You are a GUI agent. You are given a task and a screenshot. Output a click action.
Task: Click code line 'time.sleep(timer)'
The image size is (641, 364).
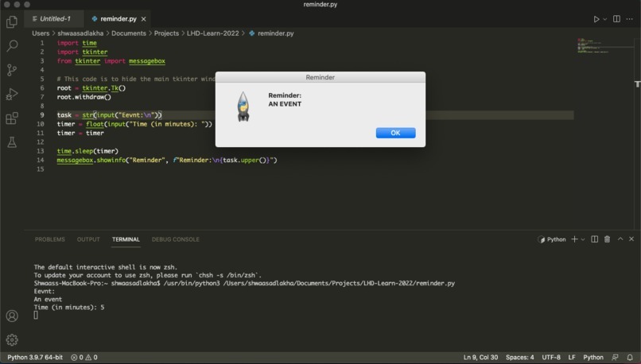click(87, 151)
